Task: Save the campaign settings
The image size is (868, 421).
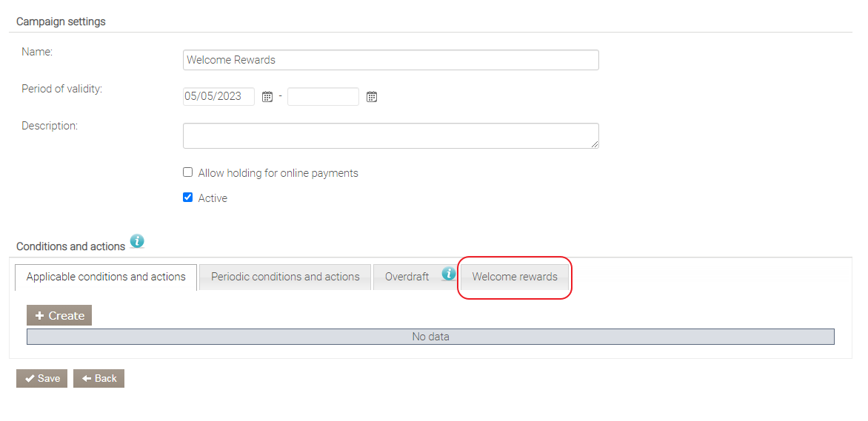Action: pos(41,378)
